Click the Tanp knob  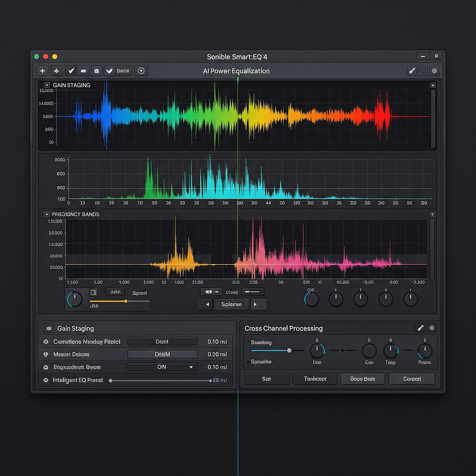click(x=390, y=351)
